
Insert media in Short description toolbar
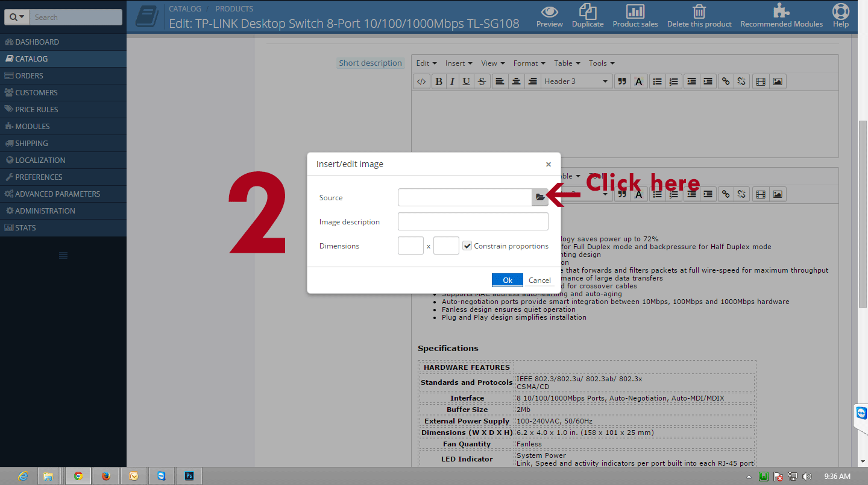coord(761,81)
